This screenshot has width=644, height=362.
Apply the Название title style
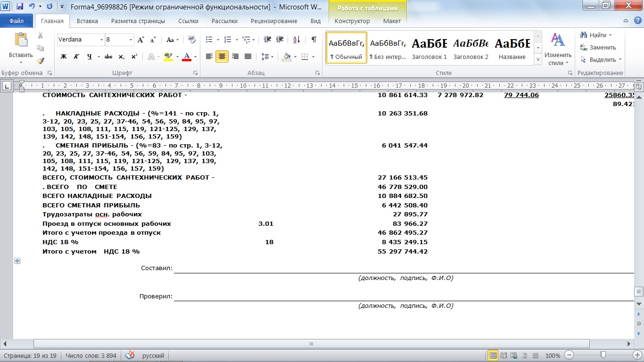click(512, 49)
